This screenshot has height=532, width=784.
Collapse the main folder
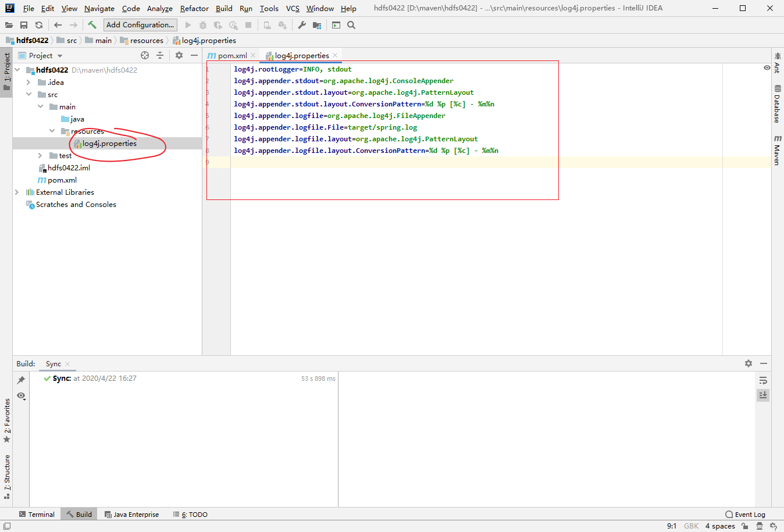pyautogui.click(x=40, y=106)
